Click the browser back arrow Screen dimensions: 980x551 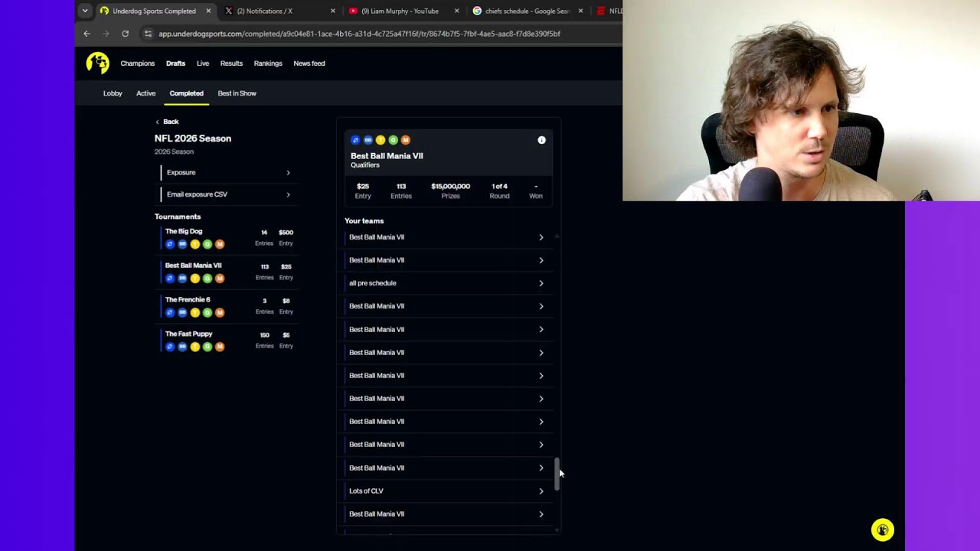[x=87, y=34]
